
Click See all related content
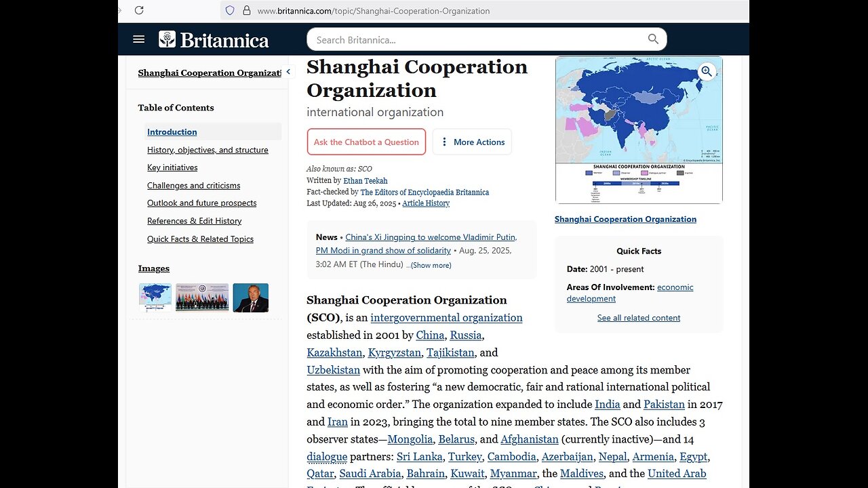tap(639, 318)
